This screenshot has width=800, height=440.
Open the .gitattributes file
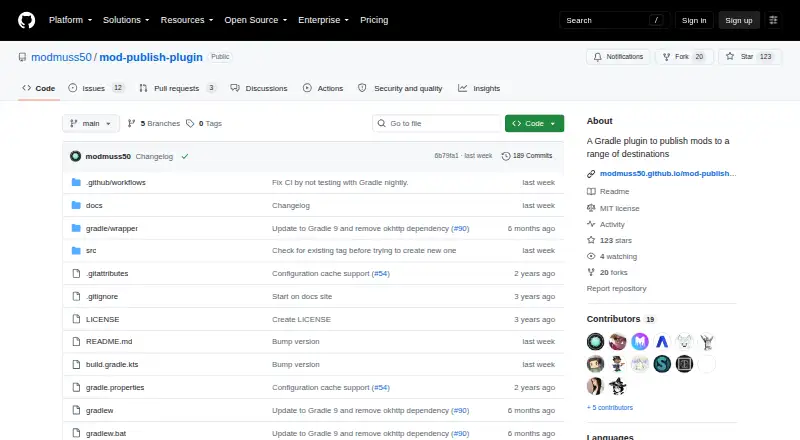pos(107,274)
